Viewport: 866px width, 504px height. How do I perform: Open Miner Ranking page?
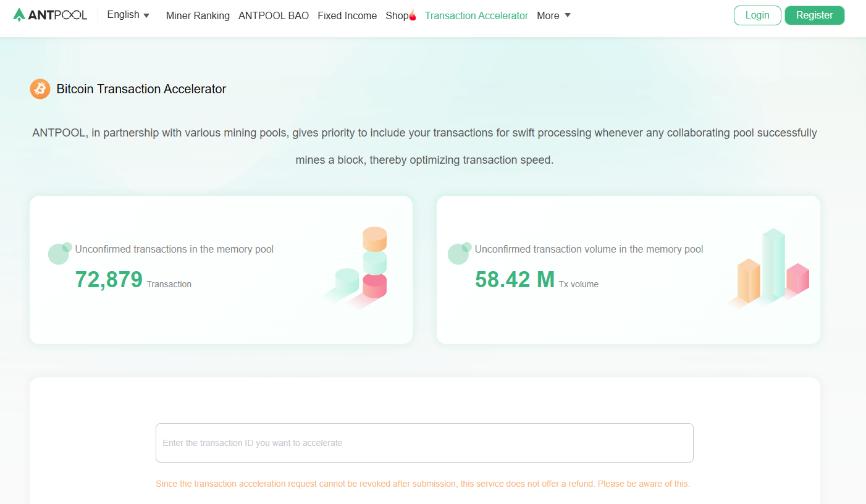tap(198, 16)
